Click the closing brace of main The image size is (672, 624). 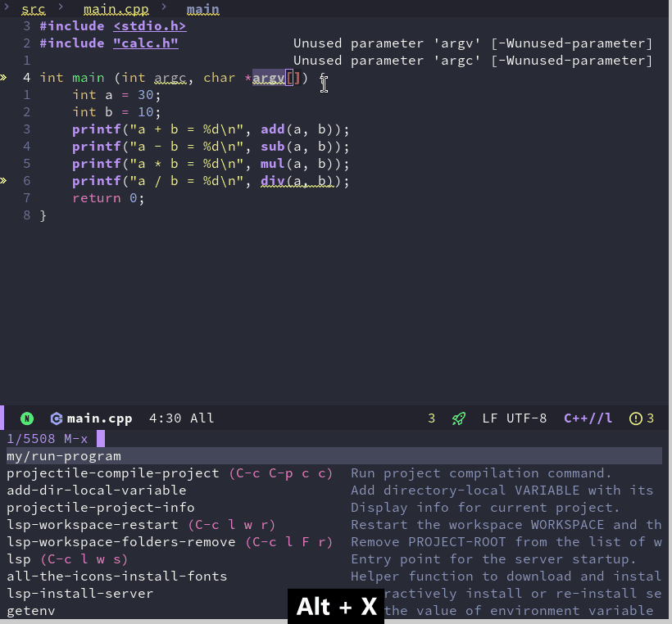click(x=43, y=215)
